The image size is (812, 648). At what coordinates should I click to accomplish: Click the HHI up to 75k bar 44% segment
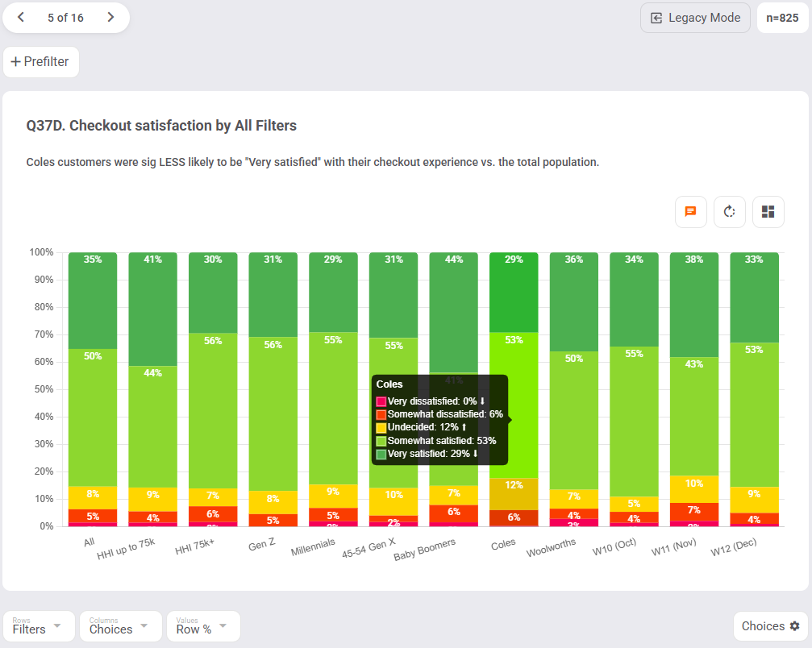pos(152,426)
